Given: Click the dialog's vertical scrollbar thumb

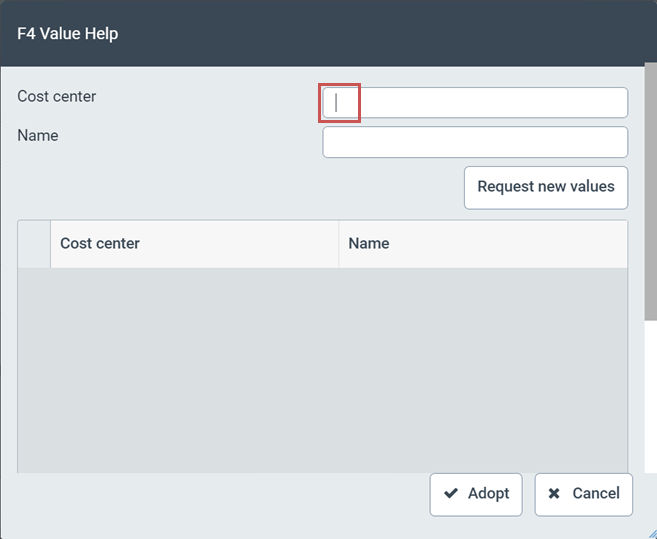Looking at the screenshot, I should coord(650,190).
